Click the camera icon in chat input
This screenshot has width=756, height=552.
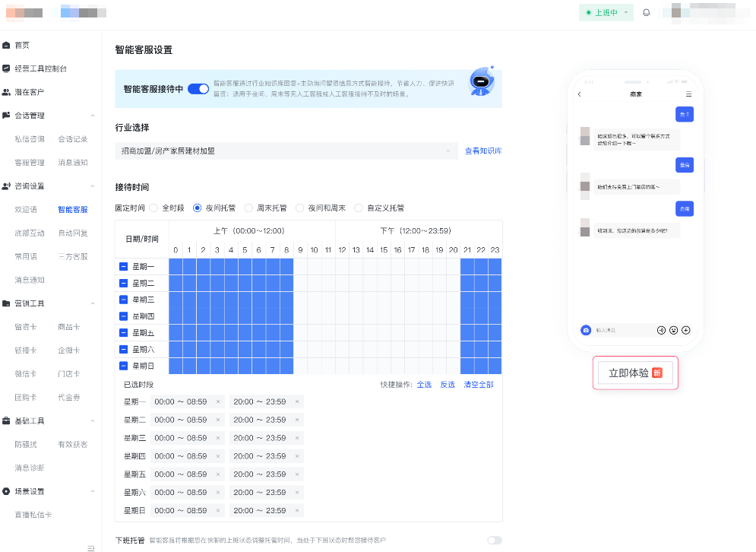pos(586,329)
